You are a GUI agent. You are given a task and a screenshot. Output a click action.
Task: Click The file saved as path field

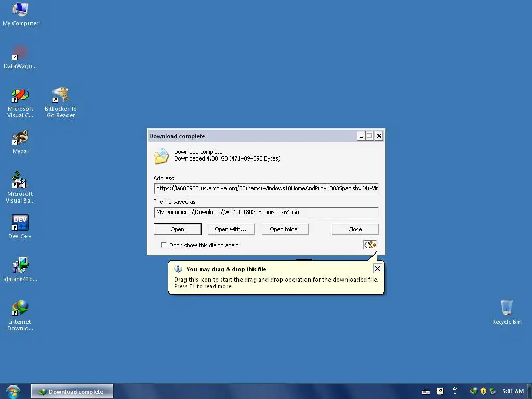click(266, 212)
